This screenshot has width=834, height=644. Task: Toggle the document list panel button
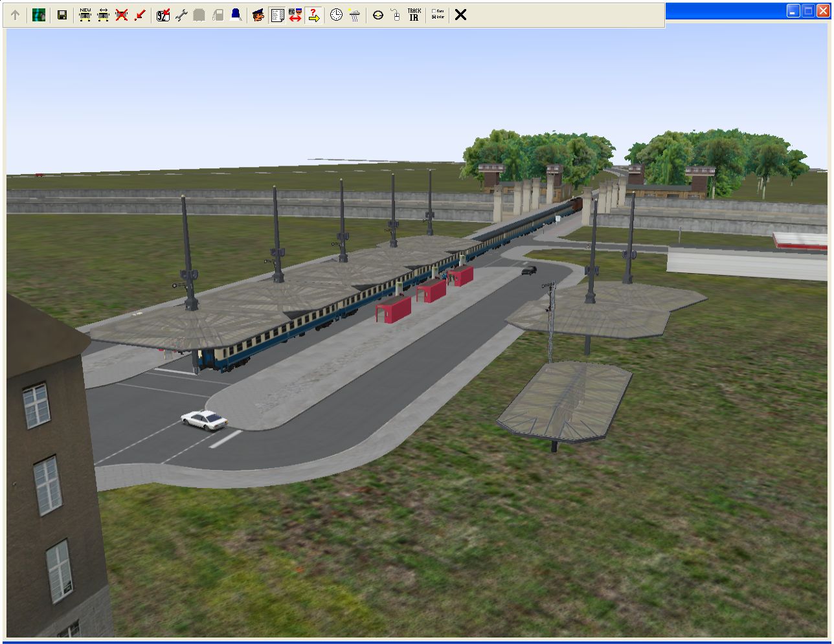click(x=277, y=15)
